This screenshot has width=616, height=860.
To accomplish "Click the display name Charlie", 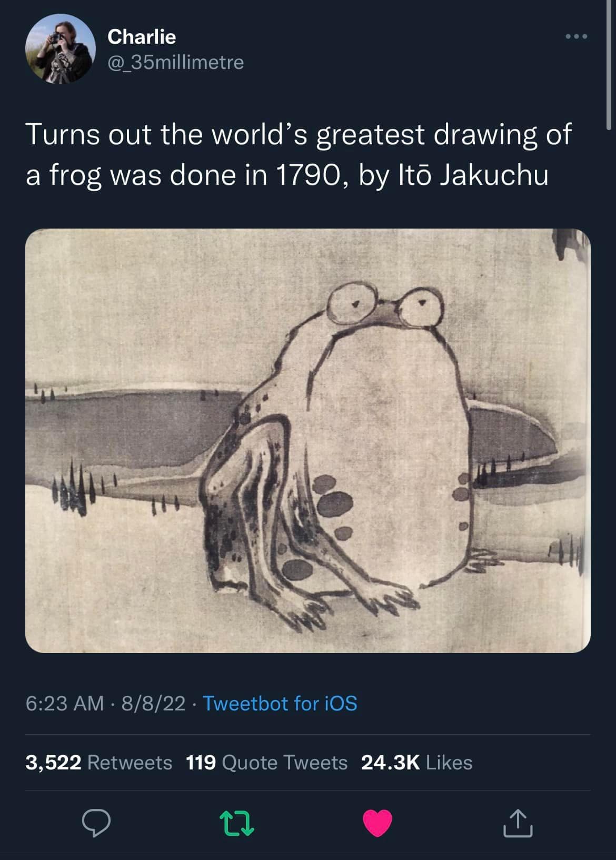I will click(x=141, y=37).
